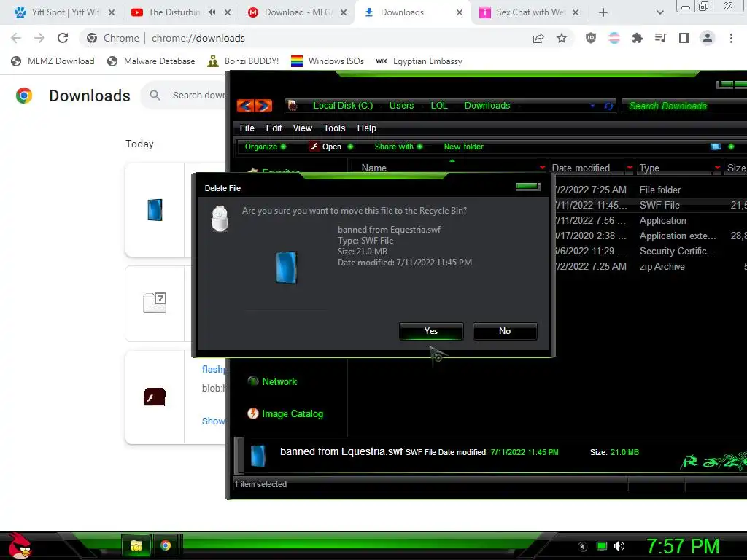This screenshot has width=747, height=560.
Task: Open Chrome's tab search chevron
Action: click(659, 12)
